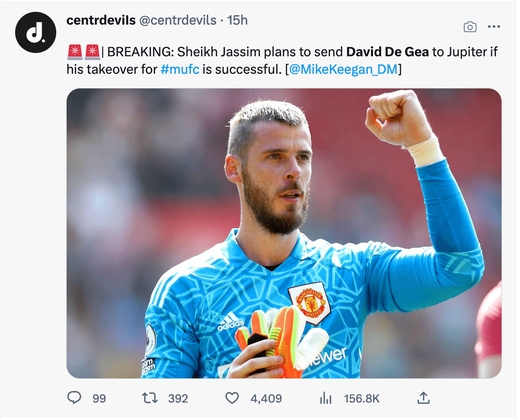Like the tweet with the heart icon
Image resolution: width=520 pixels, height=420 pixels.
click(232, 398)
